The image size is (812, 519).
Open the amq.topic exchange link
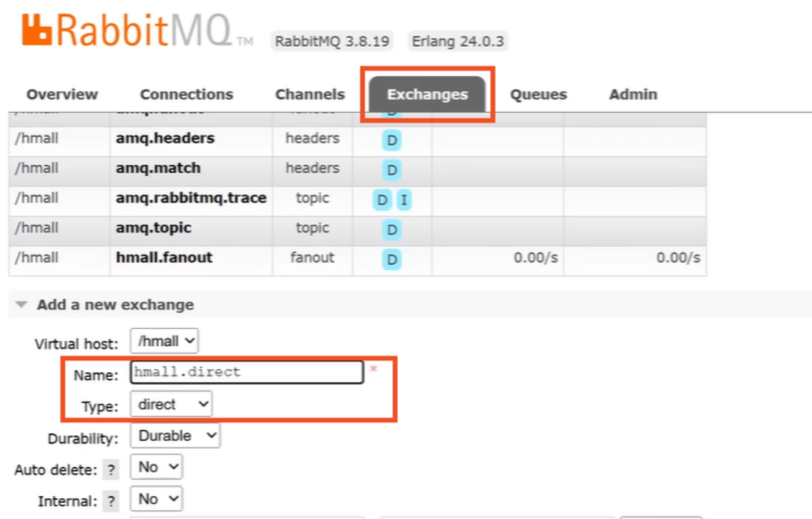coord(153,228)
